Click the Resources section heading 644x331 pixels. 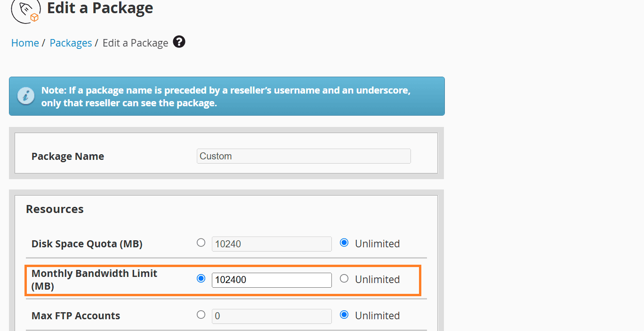pos(55,209)
